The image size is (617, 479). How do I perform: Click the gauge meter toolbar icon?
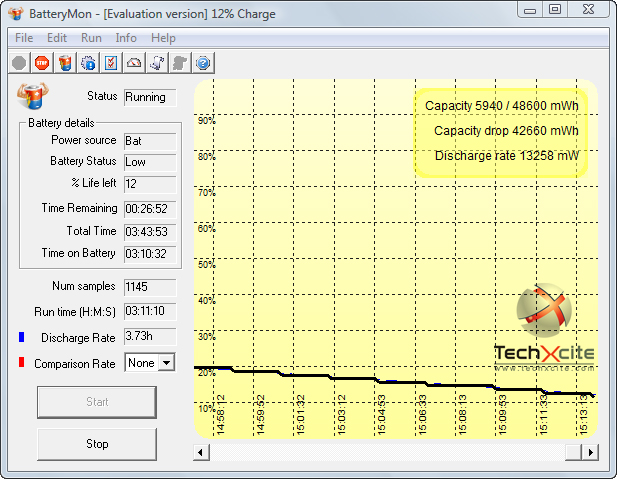point(134,63)
